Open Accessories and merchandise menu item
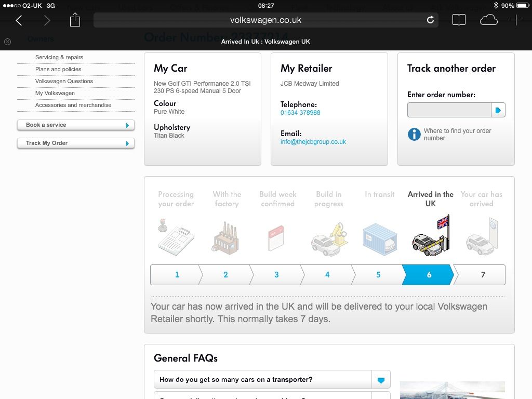Viewport: 532px width, 399px height. [73, 105]
